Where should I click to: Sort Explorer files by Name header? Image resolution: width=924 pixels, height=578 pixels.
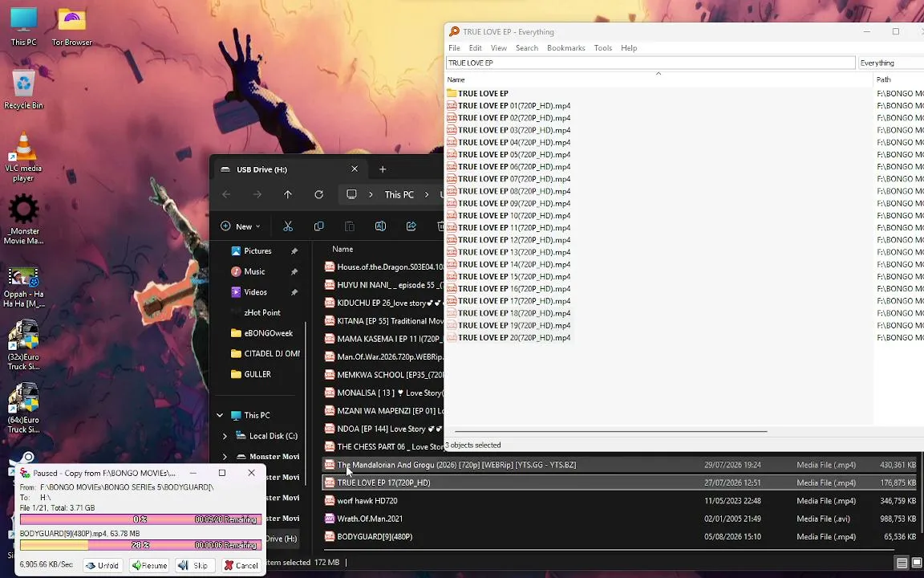(x=342, y=249)
